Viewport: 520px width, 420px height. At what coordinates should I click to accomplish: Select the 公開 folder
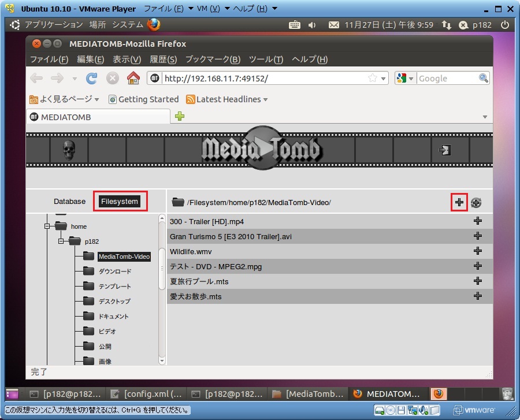(x=105, y=347)
